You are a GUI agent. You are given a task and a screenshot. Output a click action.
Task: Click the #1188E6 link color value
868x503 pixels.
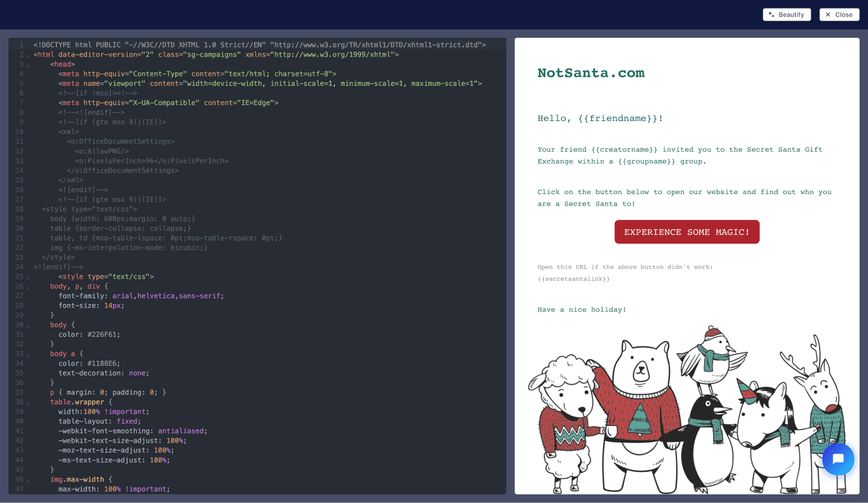(x=103, y=363)
